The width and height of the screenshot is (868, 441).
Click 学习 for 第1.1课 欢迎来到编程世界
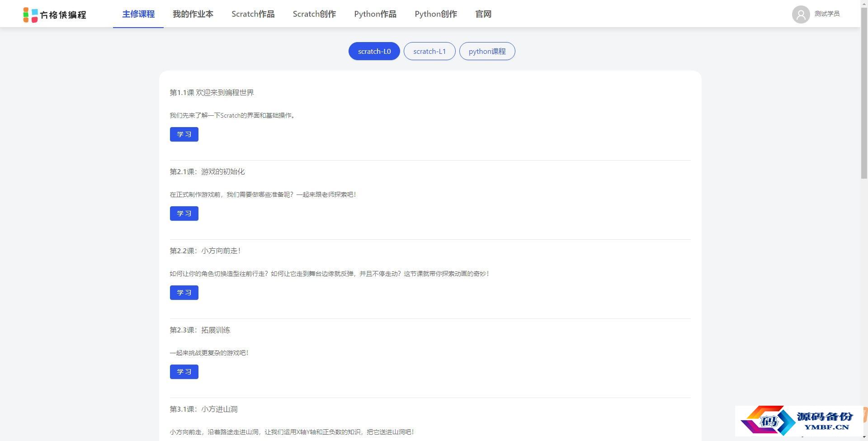point(184,134)
